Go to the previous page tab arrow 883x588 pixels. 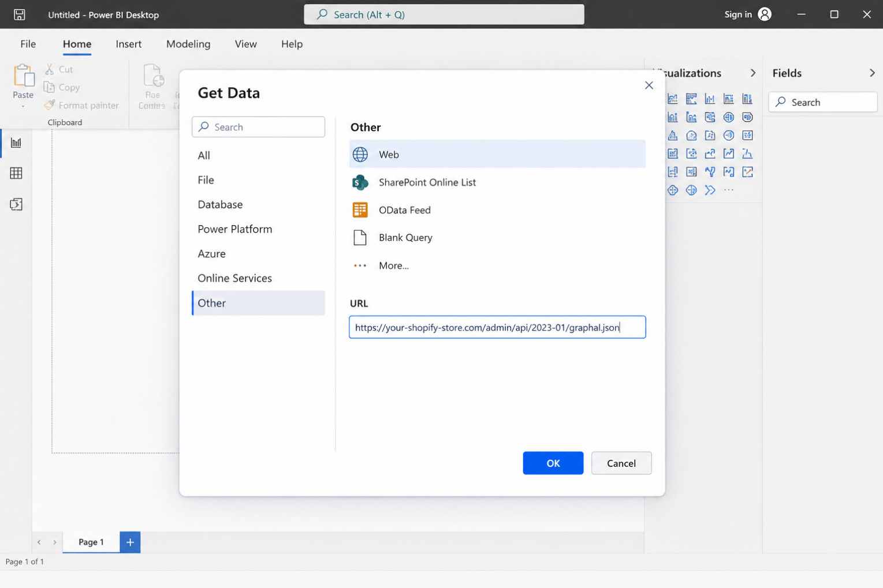pos(39,542)
